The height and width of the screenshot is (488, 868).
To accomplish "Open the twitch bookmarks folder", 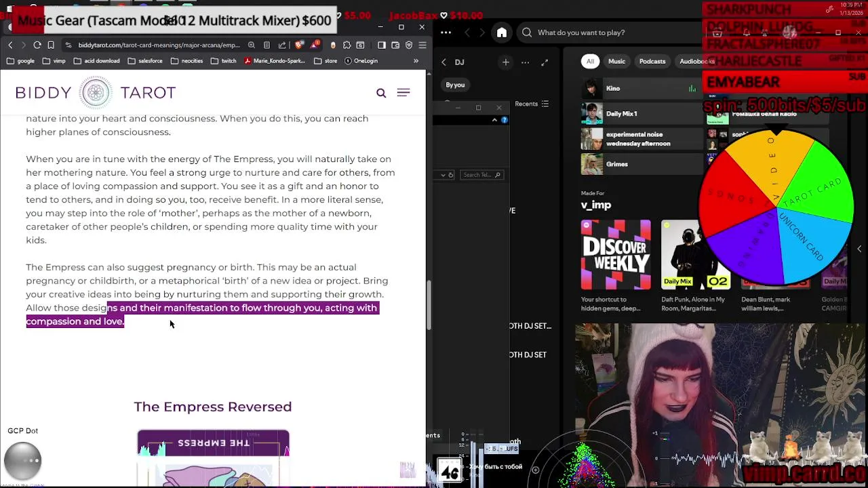I will point(224,60).
